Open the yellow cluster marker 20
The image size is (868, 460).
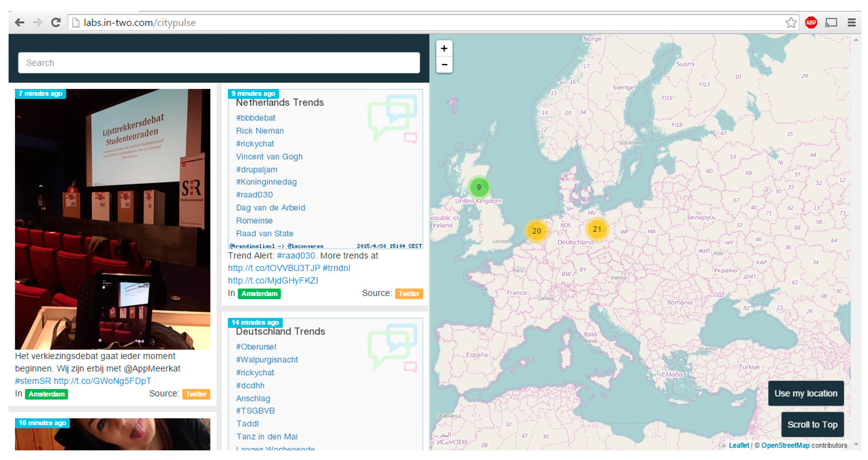point(537,231)
